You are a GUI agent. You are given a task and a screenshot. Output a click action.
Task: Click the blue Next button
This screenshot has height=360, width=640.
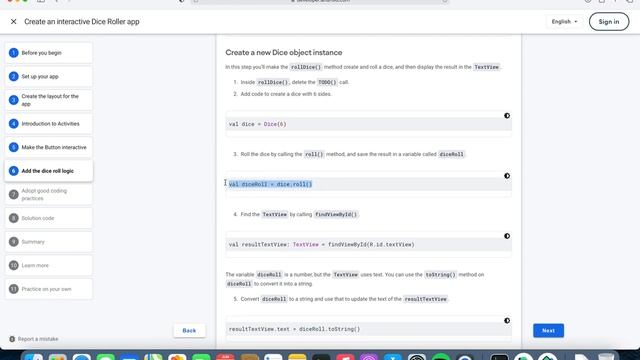(x=548, y=331)
